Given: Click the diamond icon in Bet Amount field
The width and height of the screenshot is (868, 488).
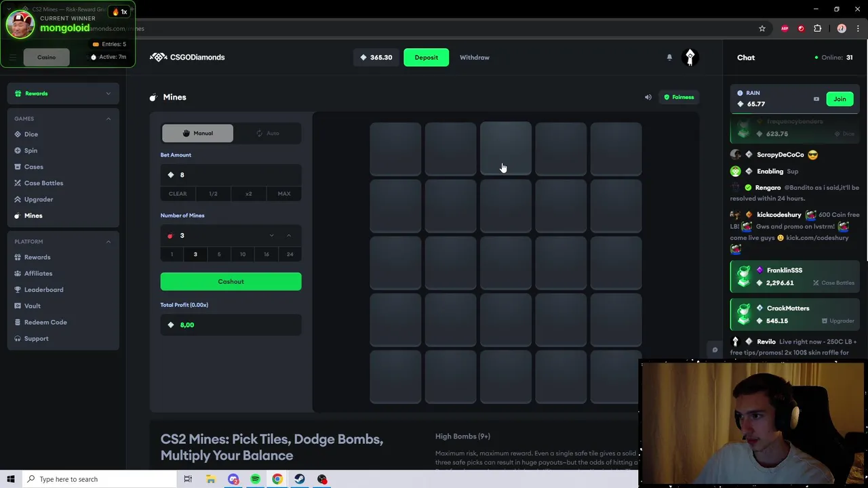Looking at the screenshot, I should pos(171,175).
